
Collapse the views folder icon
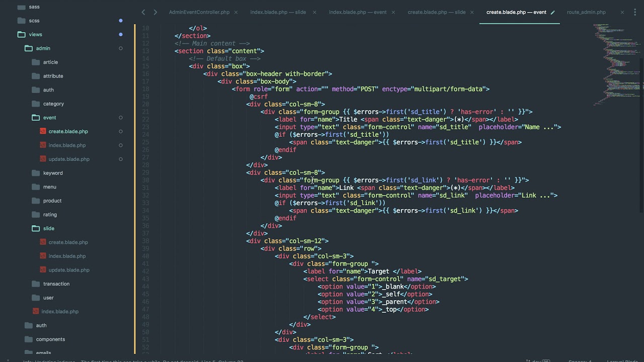coord(21,34)
